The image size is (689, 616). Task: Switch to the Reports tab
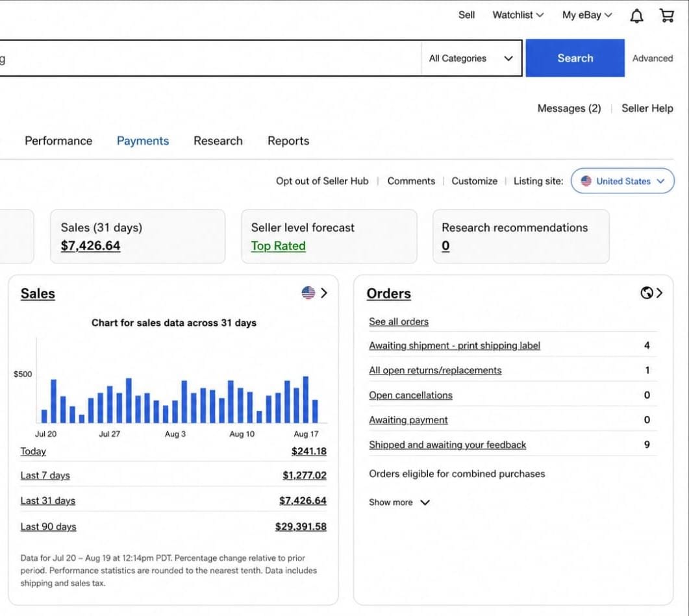tap(288, 141)
